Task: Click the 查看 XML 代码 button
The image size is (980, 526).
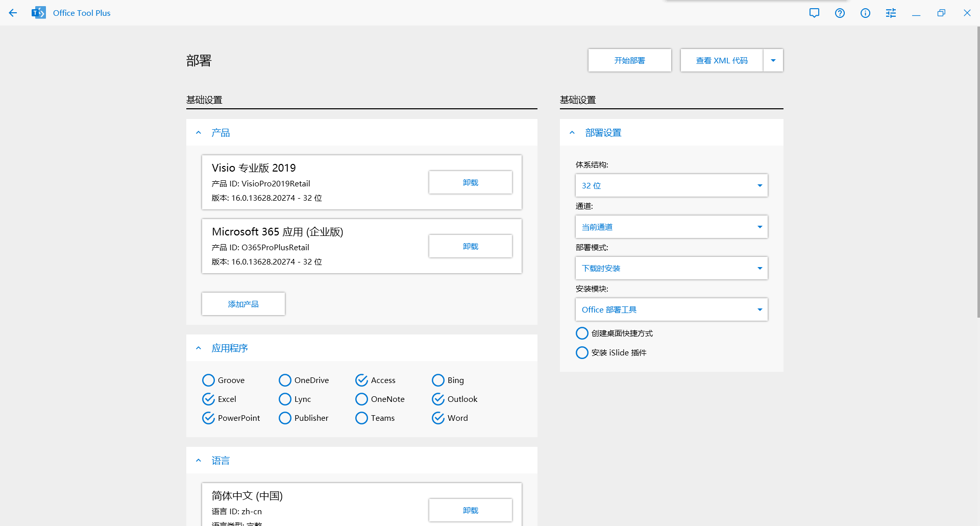Action: pos(722,60)
